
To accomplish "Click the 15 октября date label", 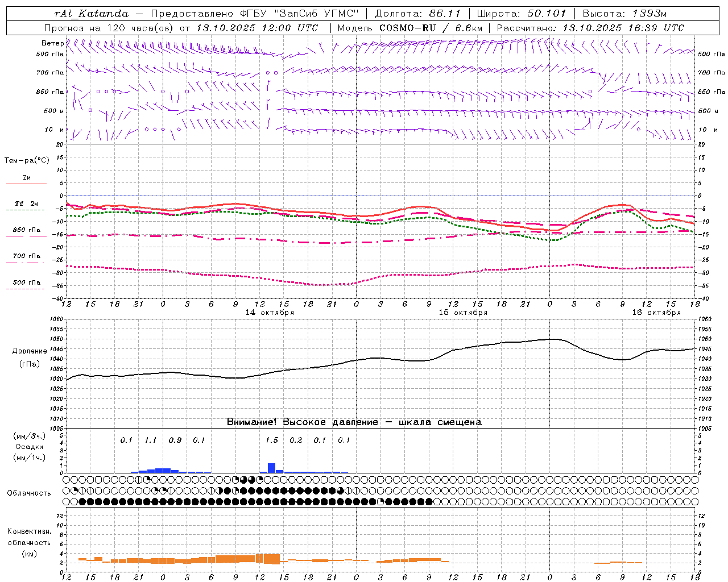I will [463, 313].
